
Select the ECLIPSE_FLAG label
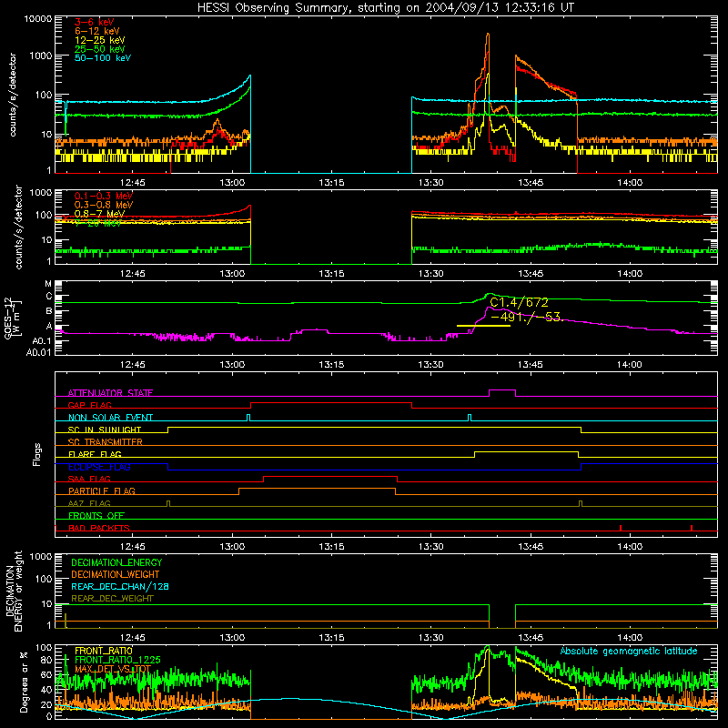[x=99, y=467]
